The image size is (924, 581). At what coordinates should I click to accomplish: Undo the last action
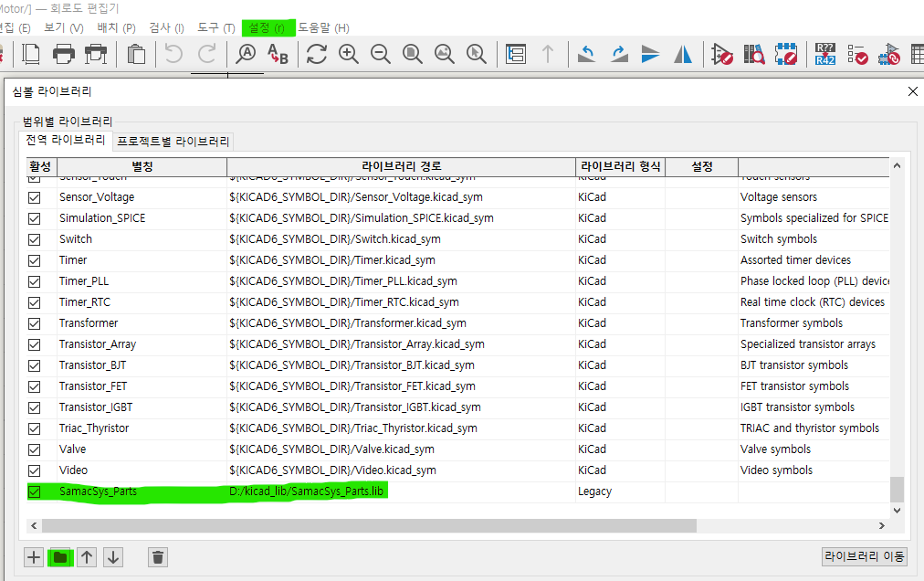(173, 54)
